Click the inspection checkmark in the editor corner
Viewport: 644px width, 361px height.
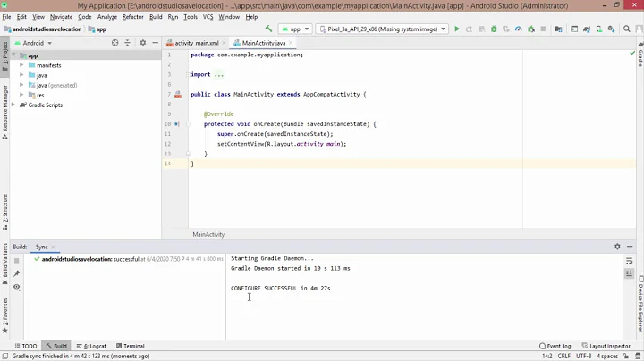pos(632,54)
